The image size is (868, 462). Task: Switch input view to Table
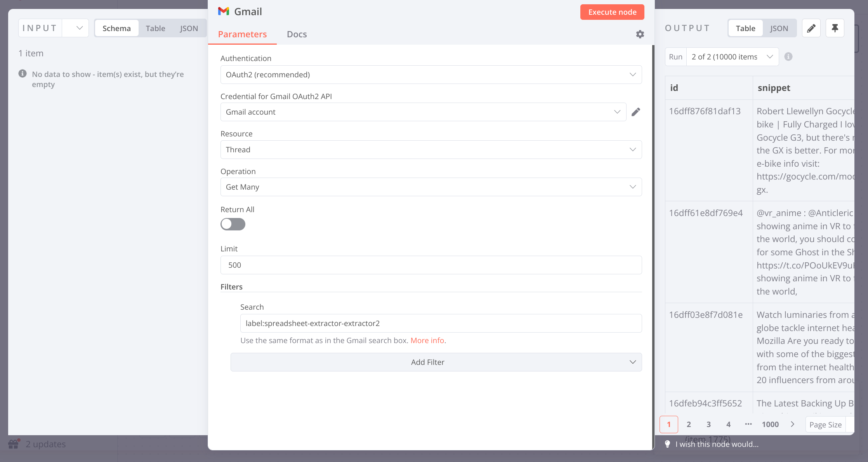tap(155, 28)
